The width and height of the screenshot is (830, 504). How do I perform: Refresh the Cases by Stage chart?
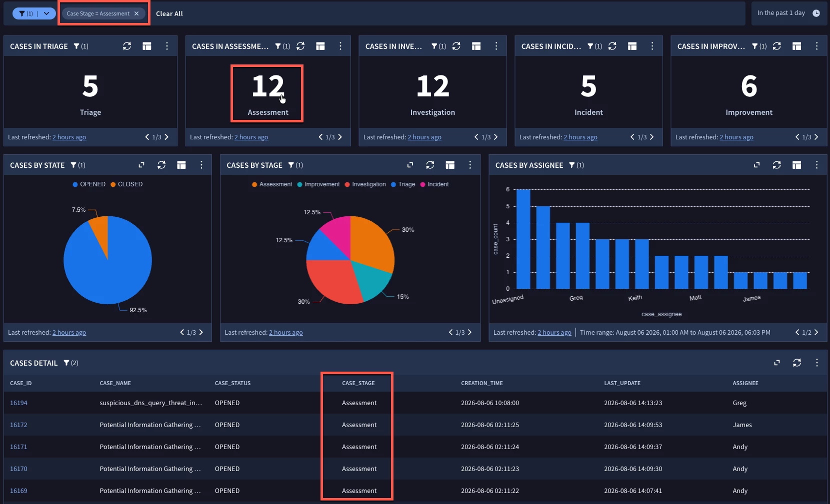point(430,165)
